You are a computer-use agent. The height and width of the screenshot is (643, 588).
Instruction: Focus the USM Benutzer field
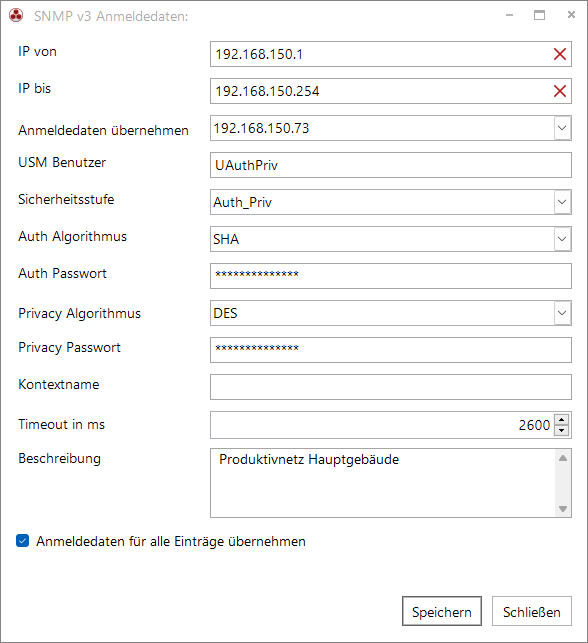click(391, 165)
